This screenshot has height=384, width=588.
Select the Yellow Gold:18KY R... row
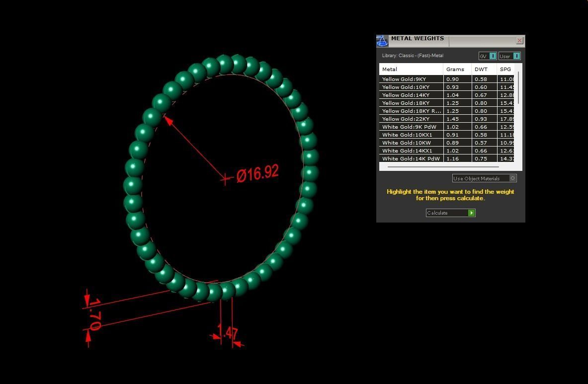point(446,111)
